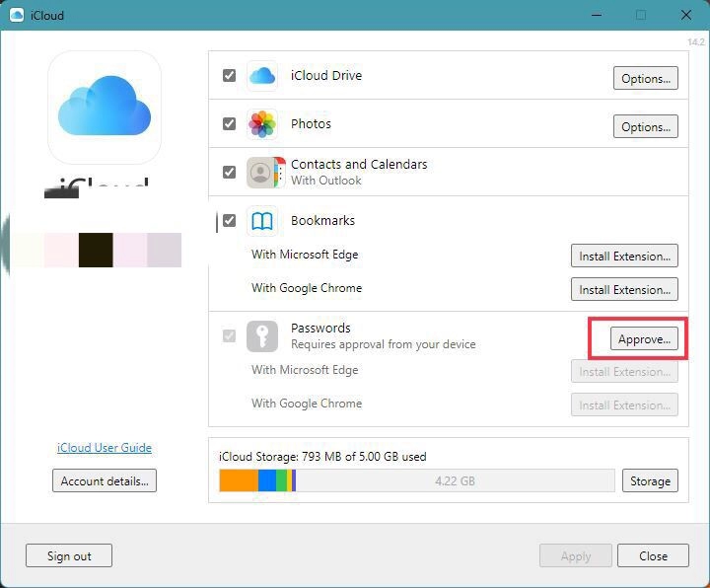Install Bookmarks extension for Microsoft Edge
This screenshot has height=588, width=710.
pyautogui.click(x=624, y=256)
